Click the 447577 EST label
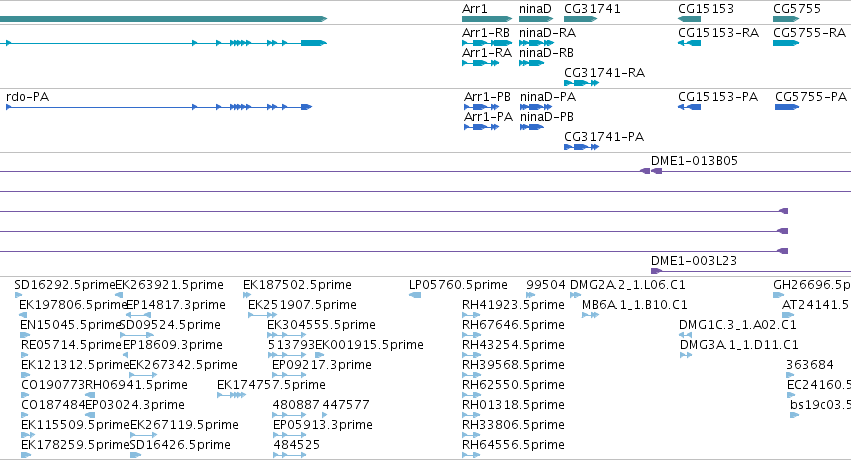 346,405
